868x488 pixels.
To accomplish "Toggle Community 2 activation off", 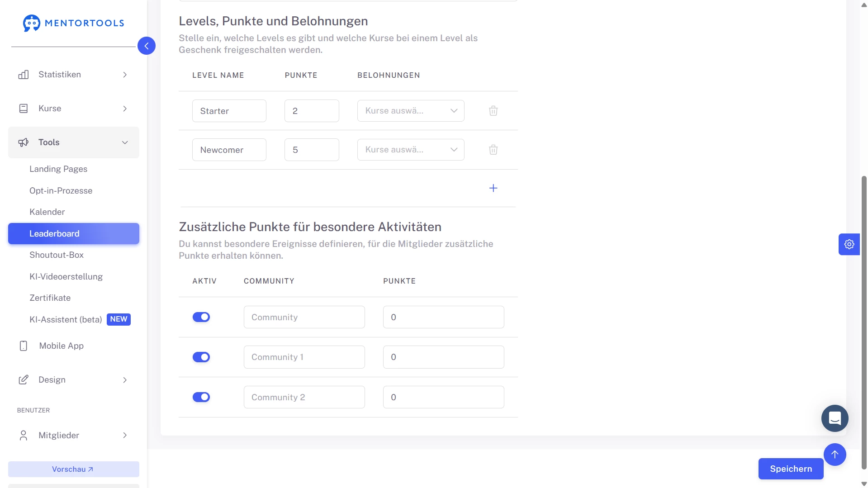I will click(201, 397).
